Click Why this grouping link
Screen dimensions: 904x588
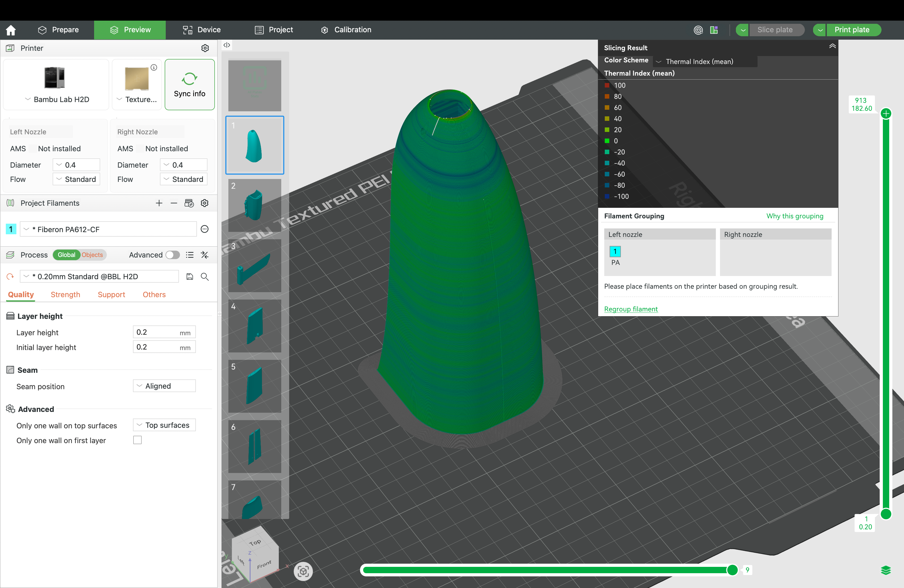[795, 216]
